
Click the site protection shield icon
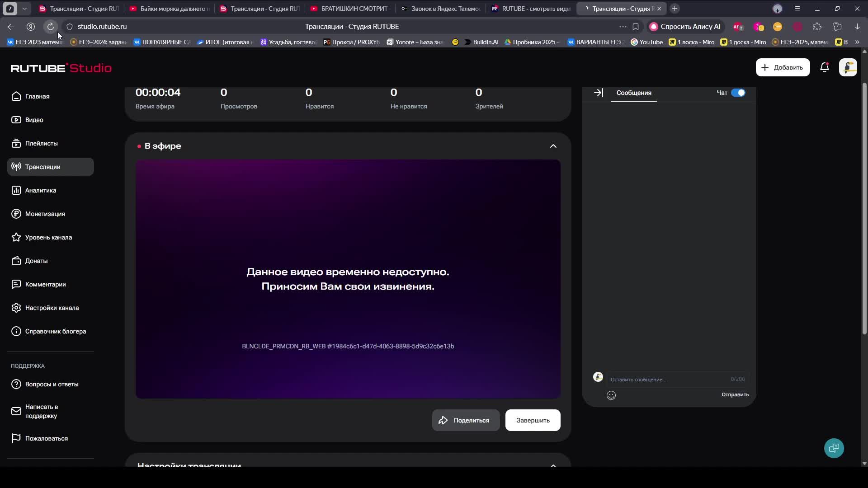[x=69, y=27]
